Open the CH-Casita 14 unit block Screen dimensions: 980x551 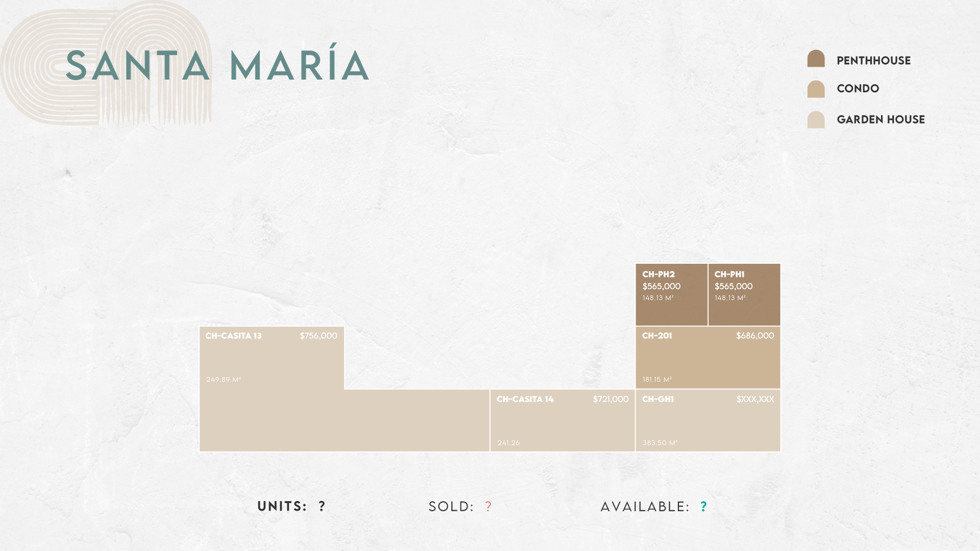click(562, 421)
